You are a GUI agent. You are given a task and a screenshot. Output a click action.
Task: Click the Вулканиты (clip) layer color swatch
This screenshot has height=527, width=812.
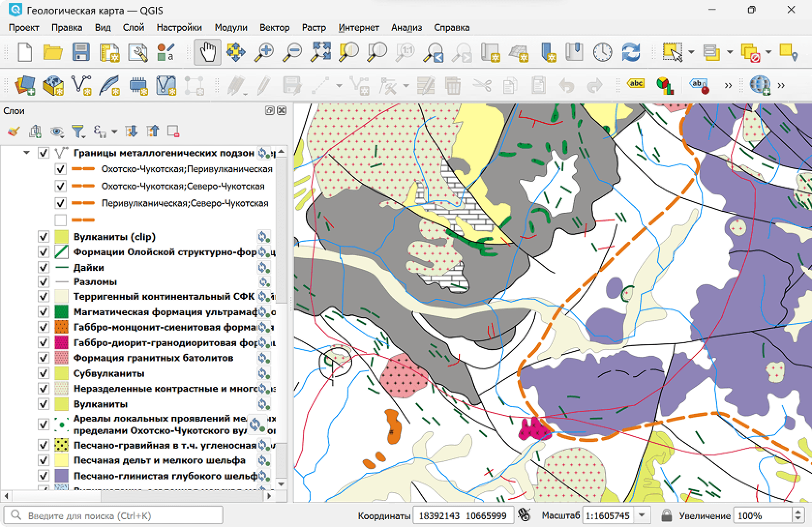coord(61,237)
